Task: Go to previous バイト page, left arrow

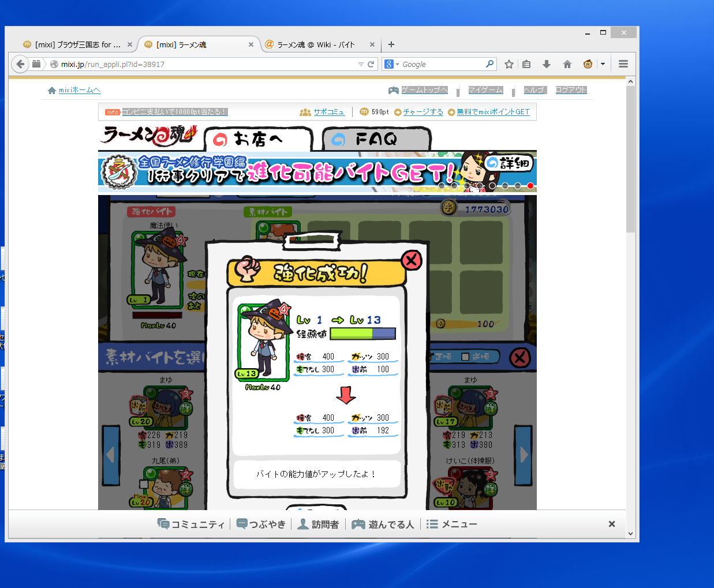Action: pyautogui.click(x=111, y=455)
